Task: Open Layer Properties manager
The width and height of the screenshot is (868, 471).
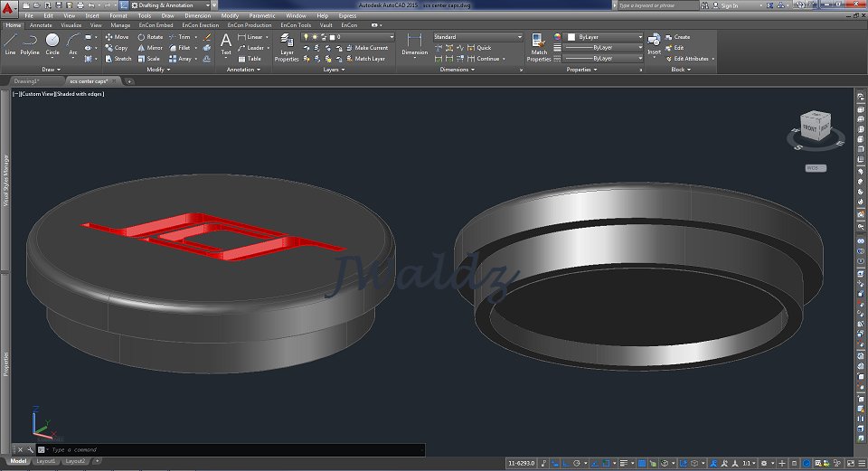Action: (x=287, y=47)
